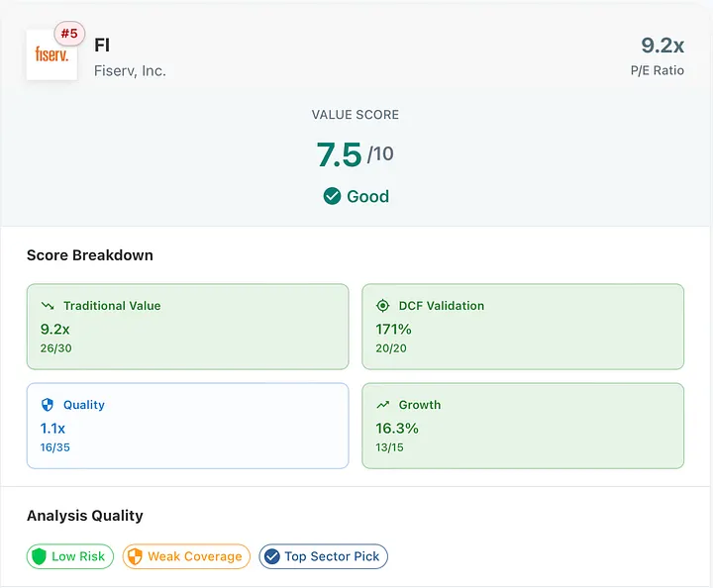Click the 16/35 score text

[55, 447]
